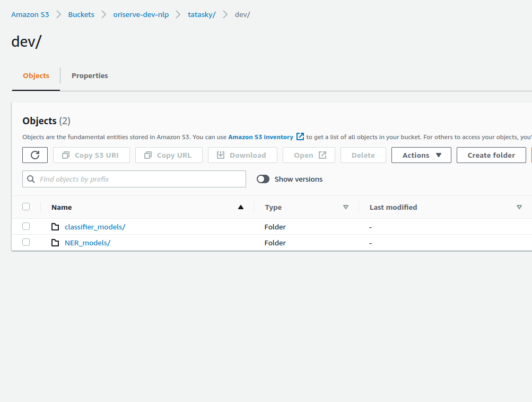Navigate to oriserve-dev-nlp in breadcrumb

click(x=141, y=14)
